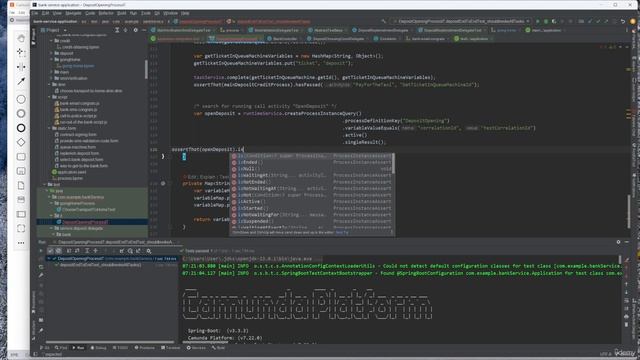Collapse the credit folder in project tree
This screenshot has width=640, height=360.
coord(51,41)
